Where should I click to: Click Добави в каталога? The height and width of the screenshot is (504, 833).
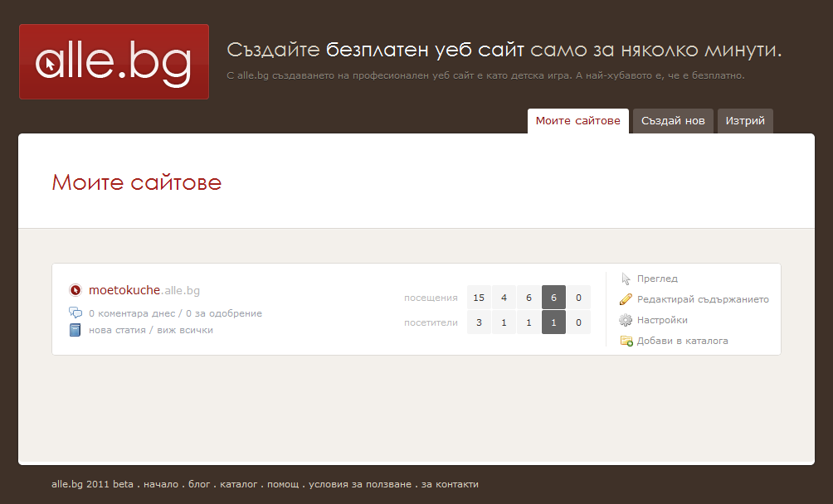click(x=682, y=341)
